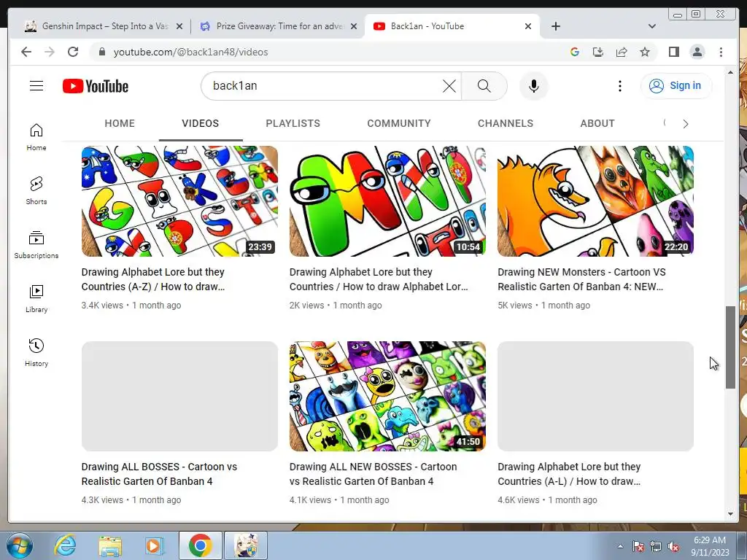Open the CHANNELS tab

click(506, 123)
